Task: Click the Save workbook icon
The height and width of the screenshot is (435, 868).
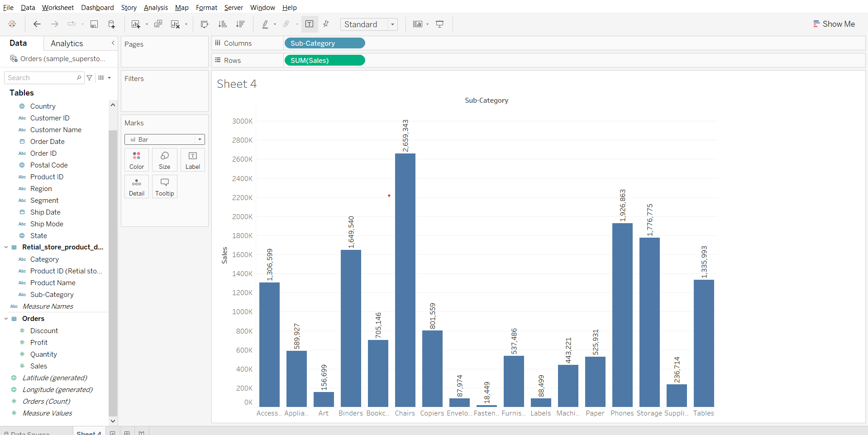Action: pyautogui.click(x=94, y=24)
